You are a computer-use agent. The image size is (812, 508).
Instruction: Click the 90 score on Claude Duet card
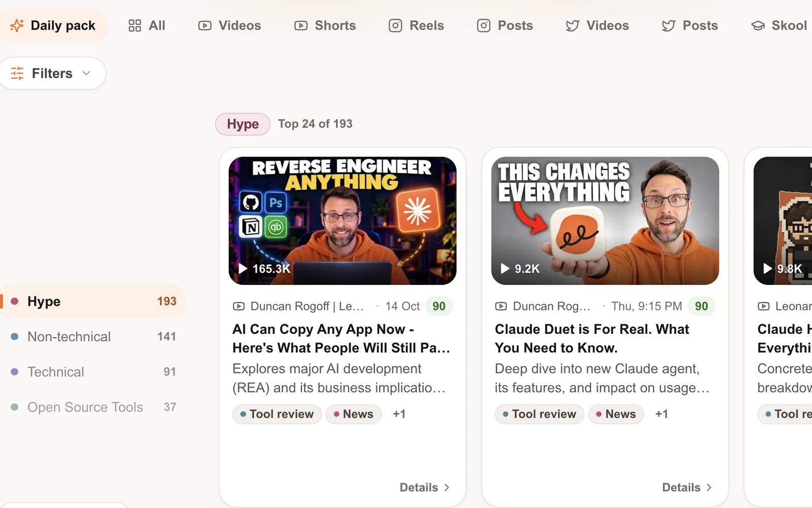tap(701, 306)
